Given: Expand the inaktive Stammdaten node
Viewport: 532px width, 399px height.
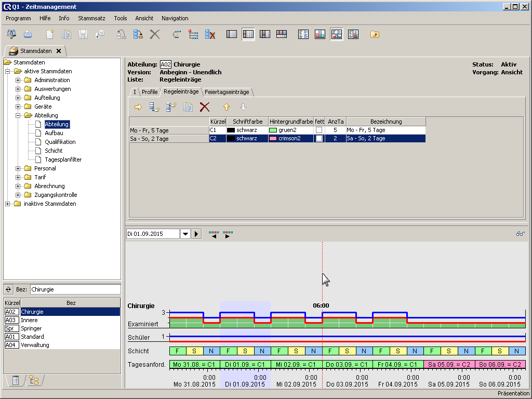Looking at the screenshot, I should [x=8, y=204].
